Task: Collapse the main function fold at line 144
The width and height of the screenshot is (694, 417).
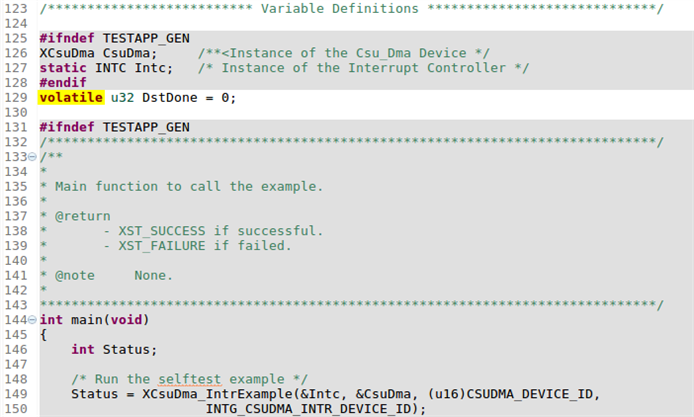Action: click(33, 320)
